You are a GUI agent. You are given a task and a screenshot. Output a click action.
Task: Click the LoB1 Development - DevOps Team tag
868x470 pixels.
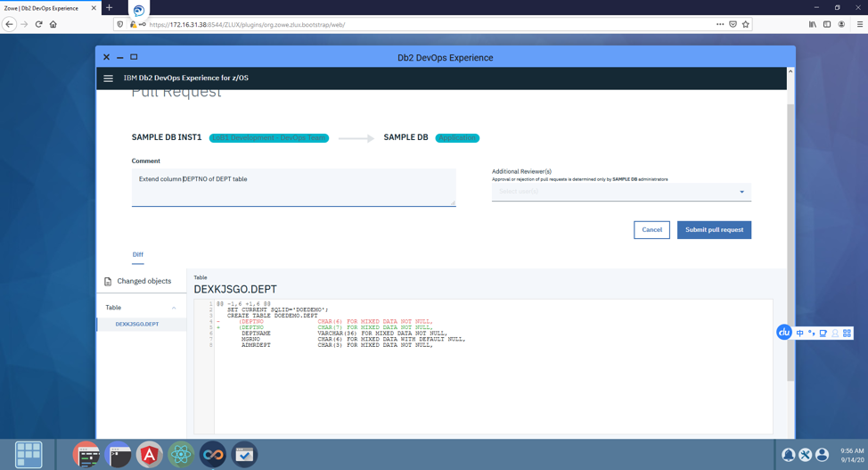269,138
